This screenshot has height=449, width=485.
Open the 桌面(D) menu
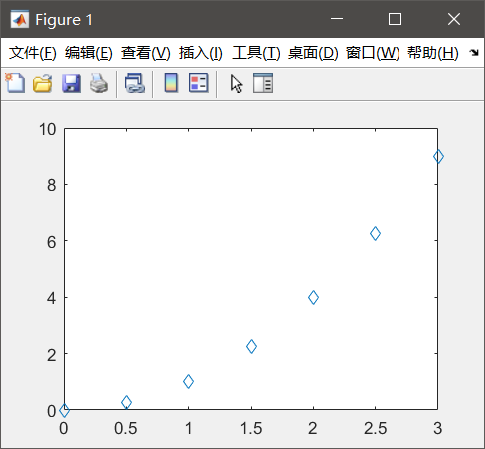tap(313, 53)
